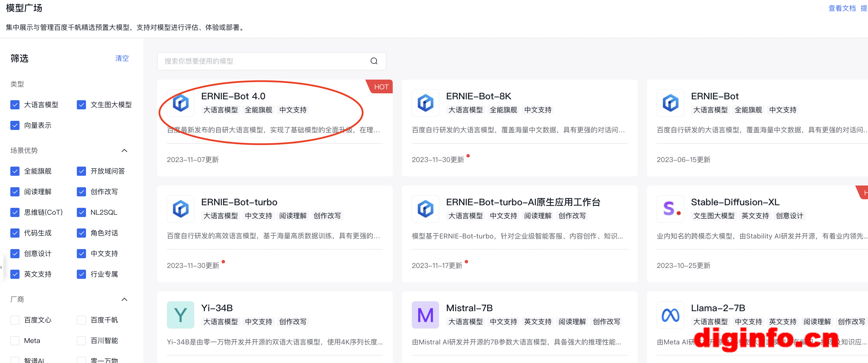Uncheck the 思维链(CoT) filter
Screen dimensions: 868x363
click(x=15, y=212)
